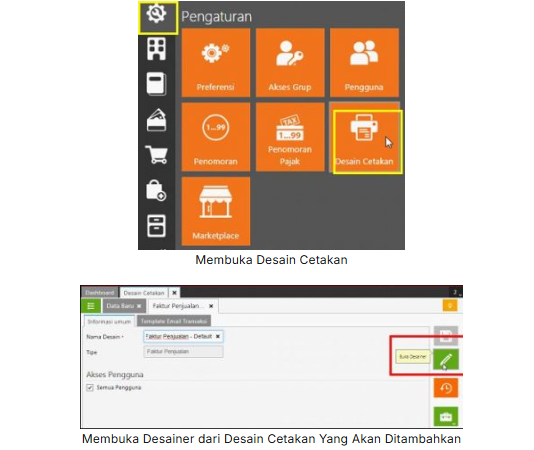Click the shopping cart sidebar icon
The height and width of the screenshot is (450, 534).
156,155
